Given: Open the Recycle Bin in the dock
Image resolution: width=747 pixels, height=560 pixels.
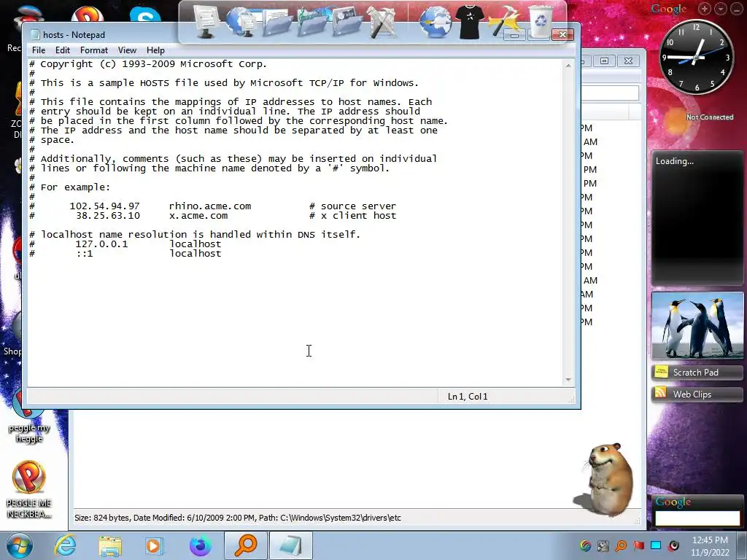Looking at the screenshot, I should (x=541, y=21).
